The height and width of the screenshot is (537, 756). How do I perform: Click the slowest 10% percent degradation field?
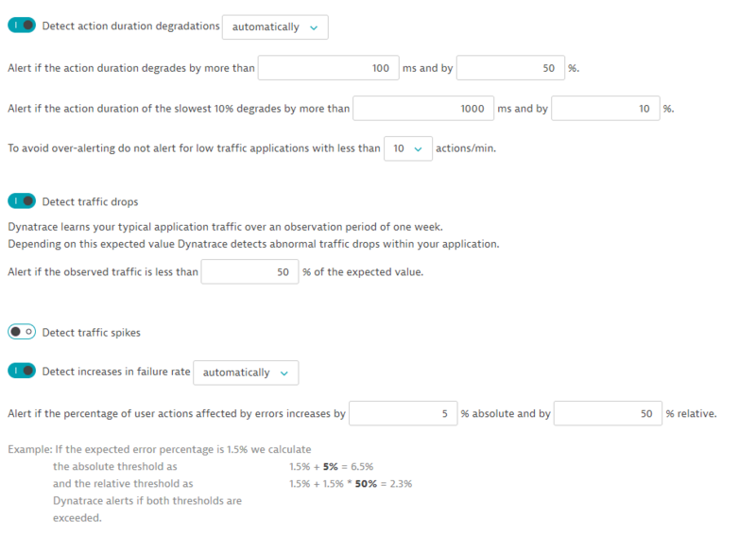[605, 109]
